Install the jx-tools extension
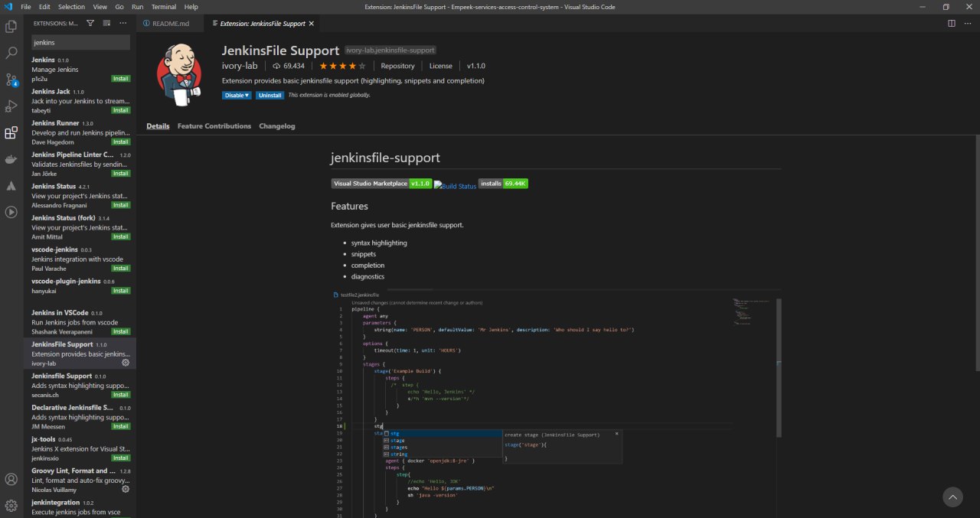 (121, 458)
